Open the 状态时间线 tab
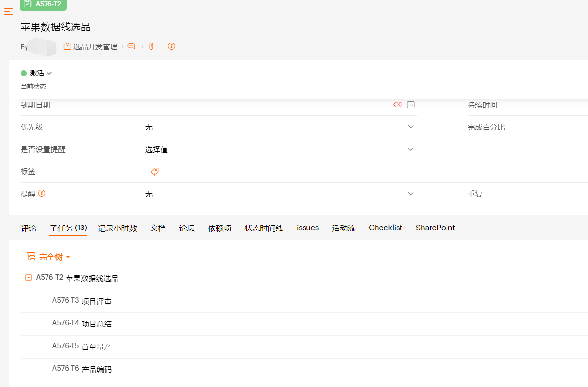This screenshot has width=588, height=387. (264, 228)
